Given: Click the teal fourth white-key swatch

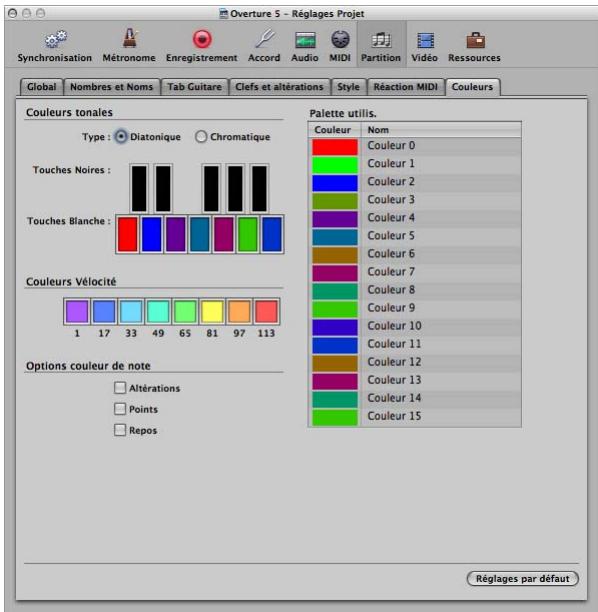Looking at the screenshot, I should (199, 234).
